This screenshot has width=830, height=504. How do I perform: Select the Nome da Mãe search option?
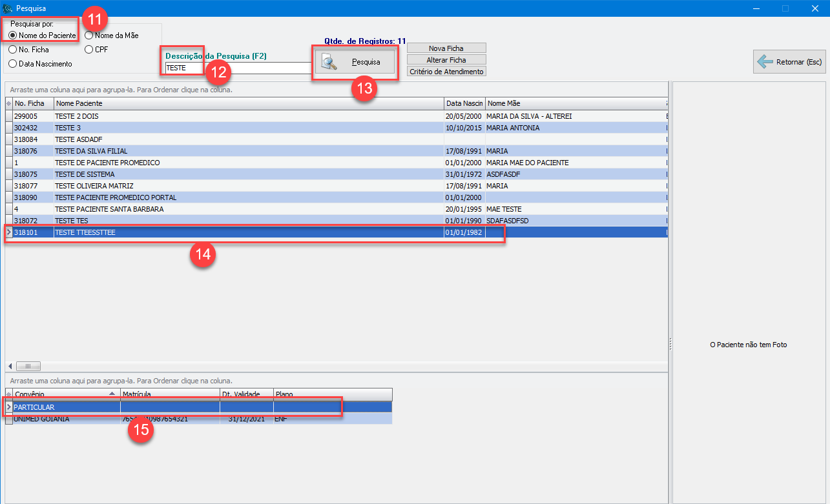89,35
